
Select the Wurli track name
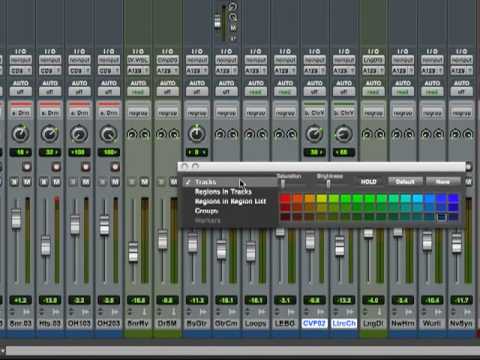pyautogui.click(x=432, y=323)
